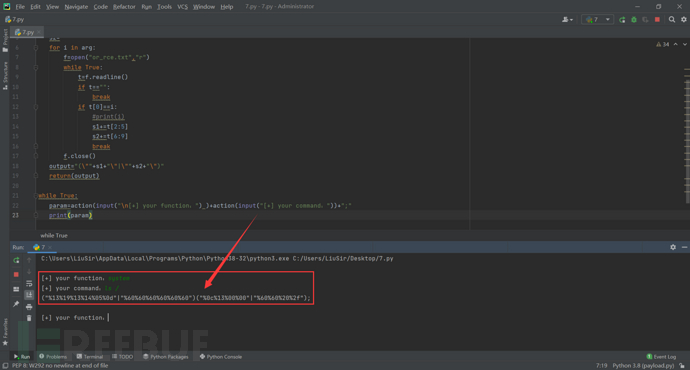This screenshot has height=370, width=690.
Task: Open the Python Console tool window
Action: (221, 357)
